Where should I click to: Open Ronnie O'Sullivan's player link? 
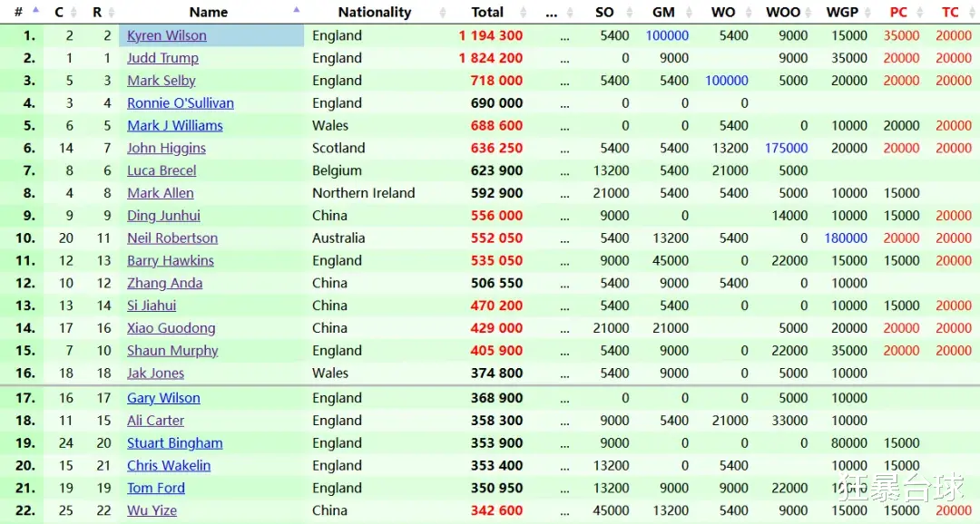(x=180, y=103)
